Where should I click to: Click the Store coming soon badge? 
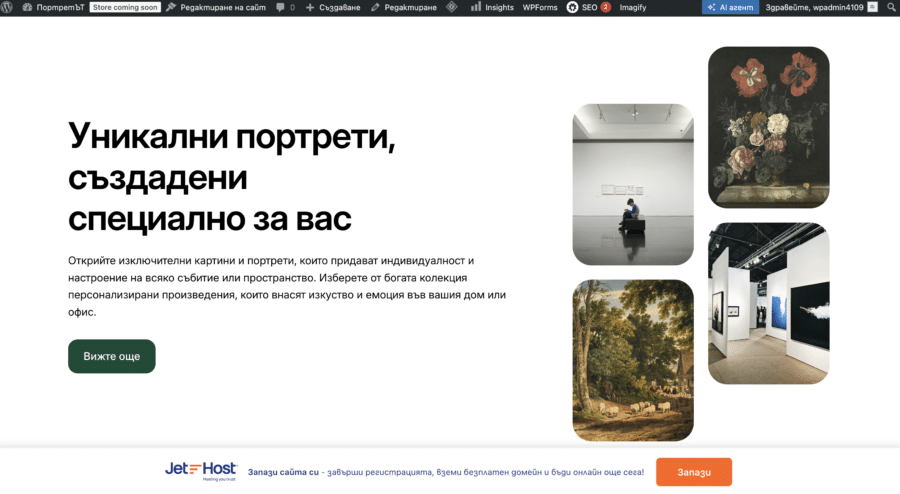(125, 7)
